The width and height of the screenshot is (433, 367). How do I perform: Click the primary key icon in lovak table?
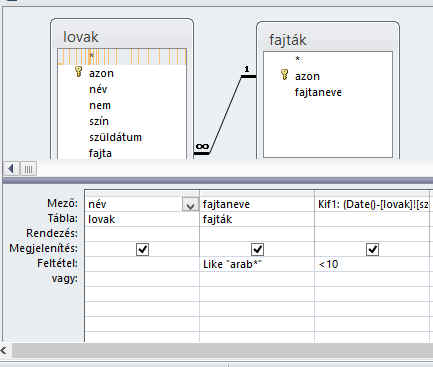point(78,71)
